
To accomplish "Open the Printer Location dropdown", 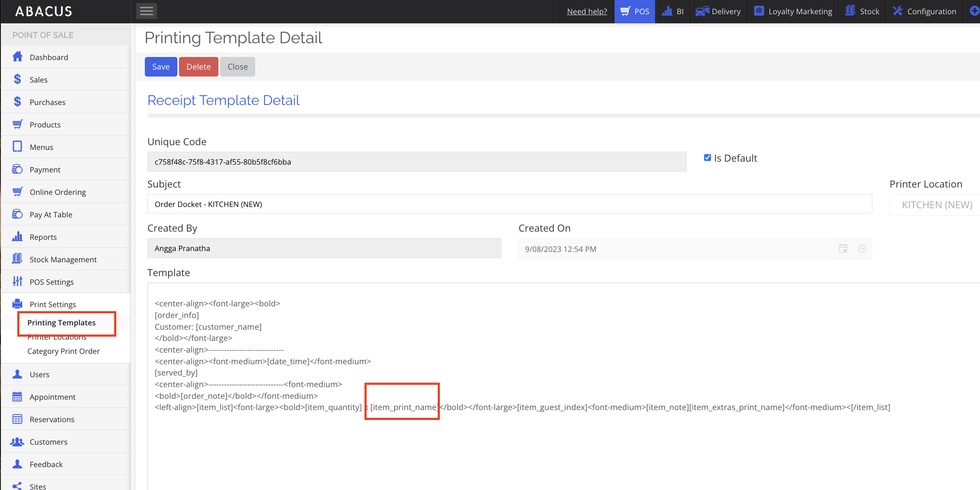I will (x=934, y=205).
